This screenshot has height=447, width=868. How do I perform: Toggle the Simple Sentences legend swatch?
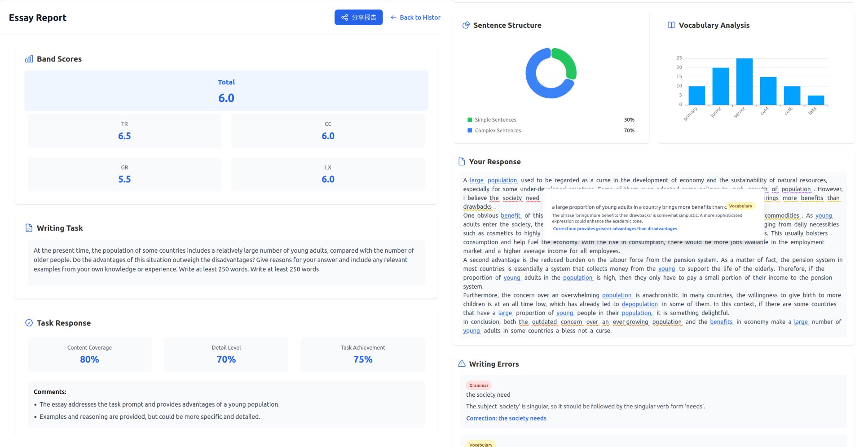click(470, 120)
